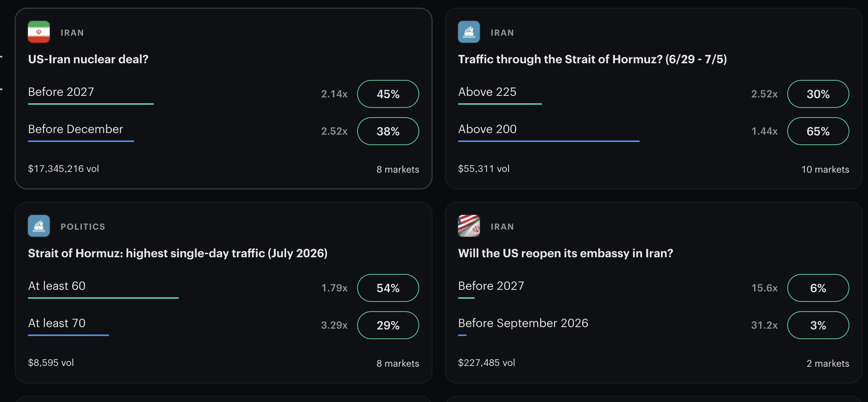Click the US-Iran flags icon
The height and width of the screenshot is (402, 868).
click(x=469, y=226)
